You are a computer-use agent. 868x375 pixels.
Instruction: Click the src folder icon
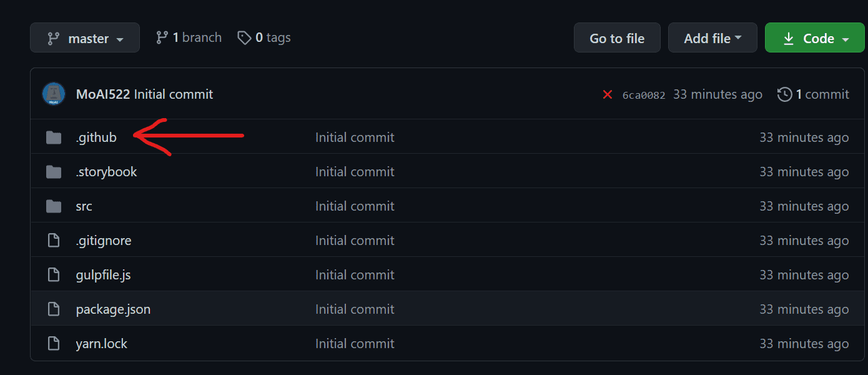pyautogui.click(x=54, y=206)
